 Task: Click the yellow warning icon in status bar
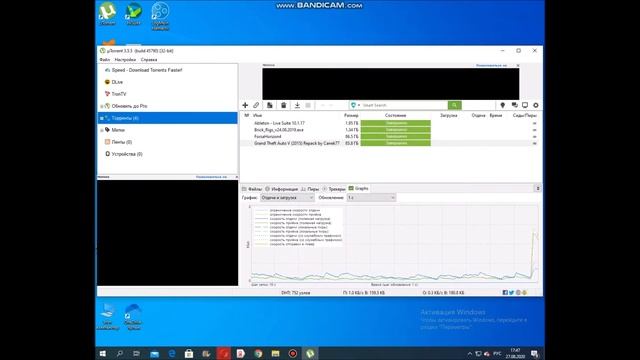tap(524, 293)
